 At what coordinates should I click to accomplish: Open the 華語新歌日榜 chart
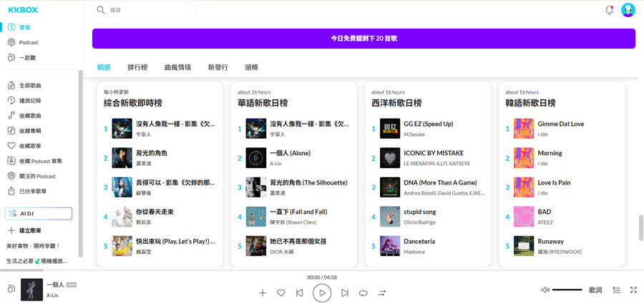(x=263, y=103)
